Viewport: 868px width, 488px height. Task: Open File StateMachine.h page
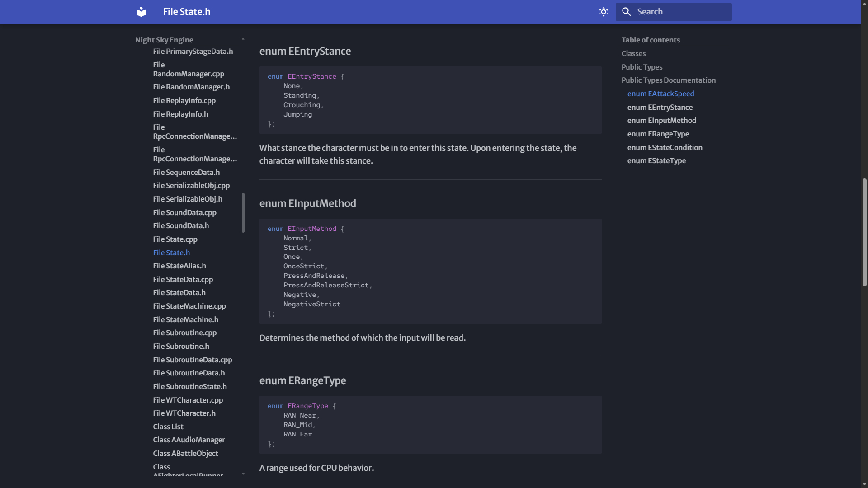point(185,319)
